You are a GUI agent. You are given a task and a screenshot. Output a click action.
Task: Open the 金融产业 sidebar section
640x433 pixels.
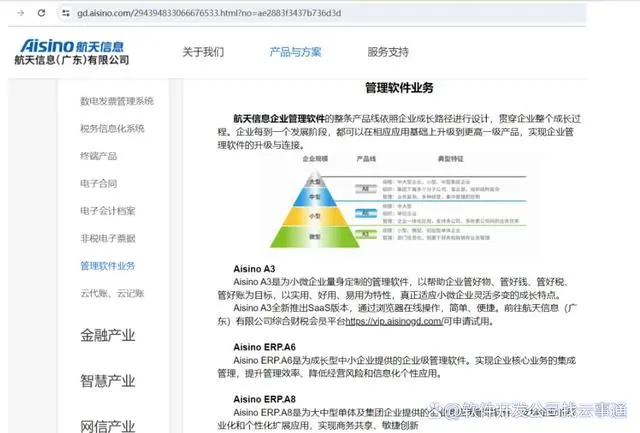pyautogui.click(x=107, y=335)
